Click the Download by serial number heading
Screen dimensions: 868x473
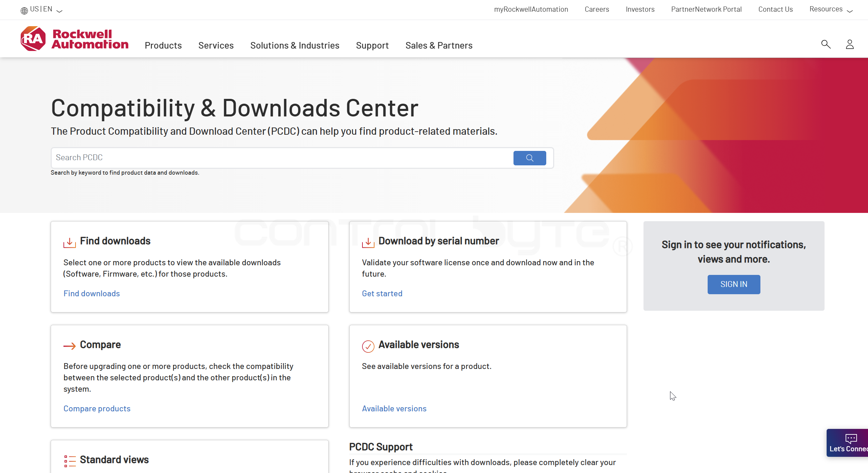[x=439, y=241]
